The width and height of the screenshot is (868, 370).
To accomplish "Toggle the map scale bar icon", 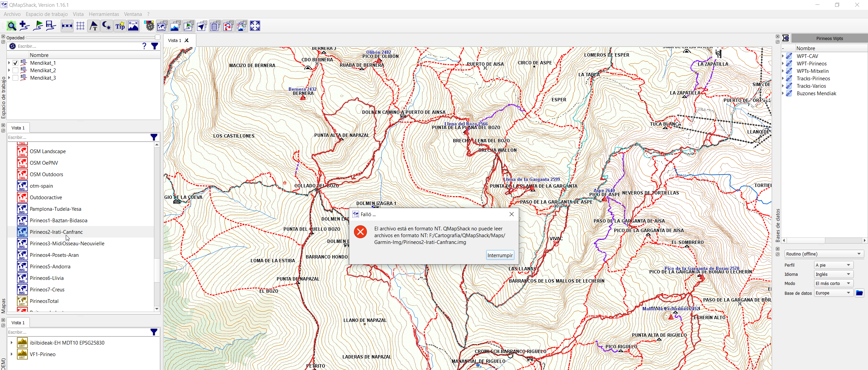I will click(67, 26).
